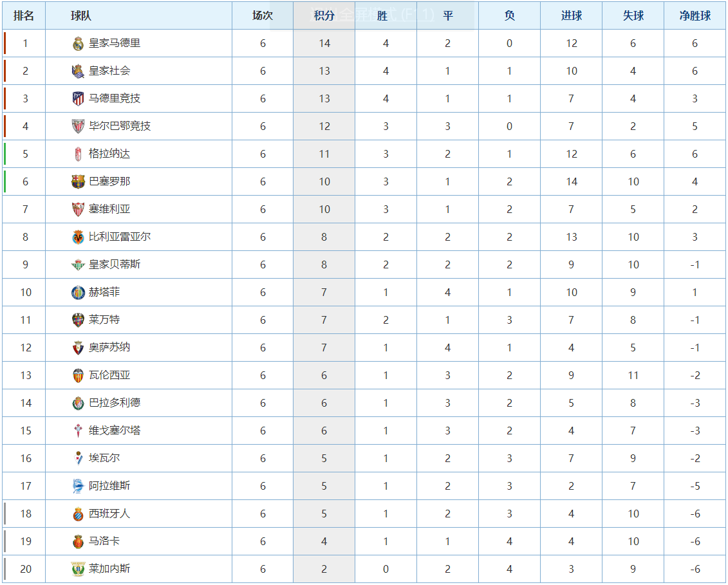
Task: Click the Getafe club crest icon
Action: [x=78, y=293]
